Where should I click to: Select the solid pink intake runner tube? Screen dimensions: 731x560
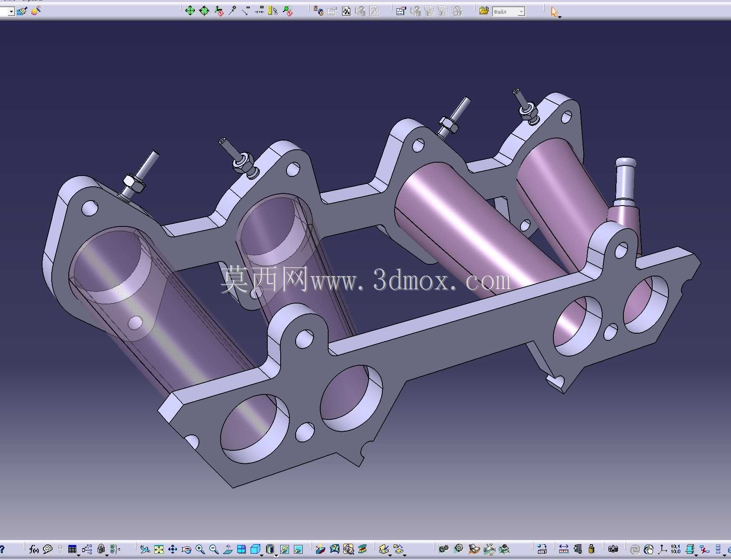(475, 234)
